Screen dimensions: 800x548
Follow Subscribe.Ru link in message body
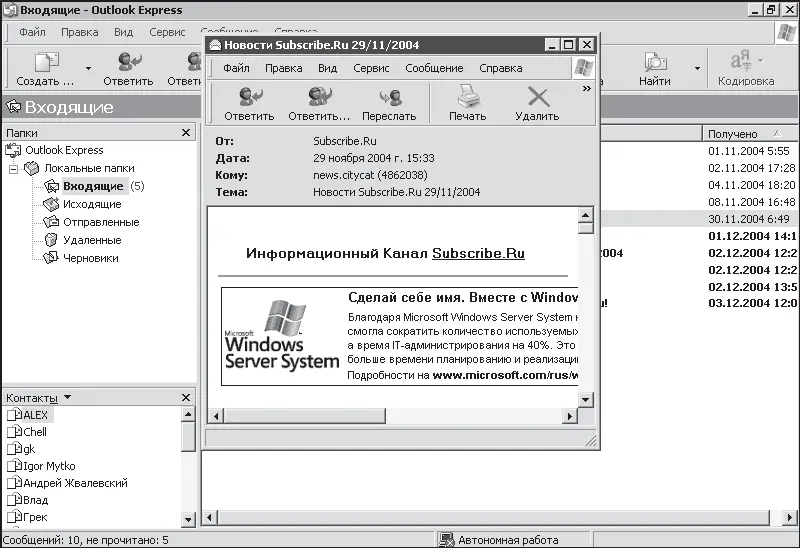point(478,253)
